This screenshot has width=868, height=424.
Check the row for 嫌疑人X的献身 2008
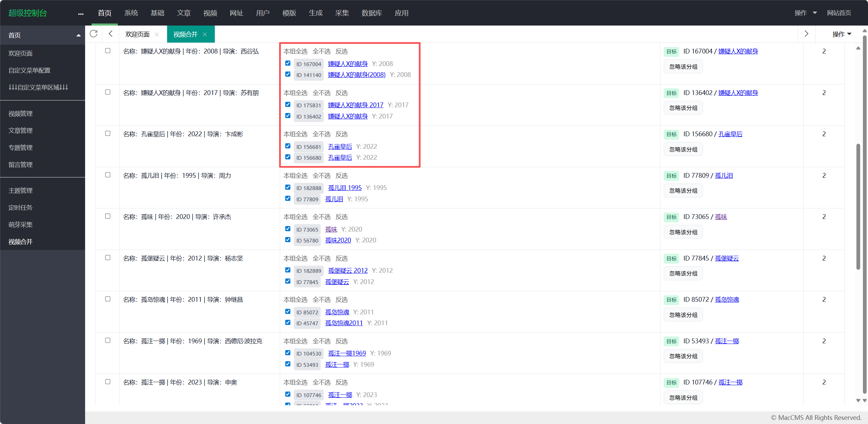click(x=108, y=51)
